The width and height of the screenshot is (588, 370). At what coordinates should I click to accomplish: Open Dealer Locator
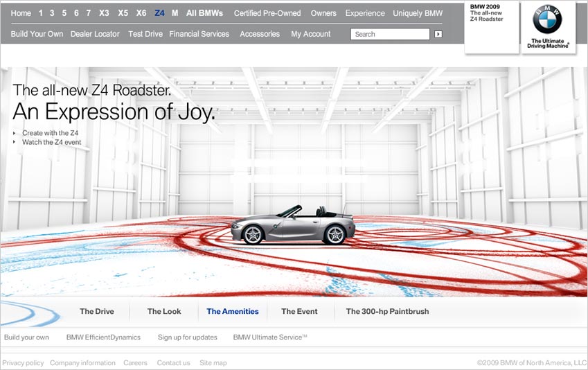tap(95, 34)
